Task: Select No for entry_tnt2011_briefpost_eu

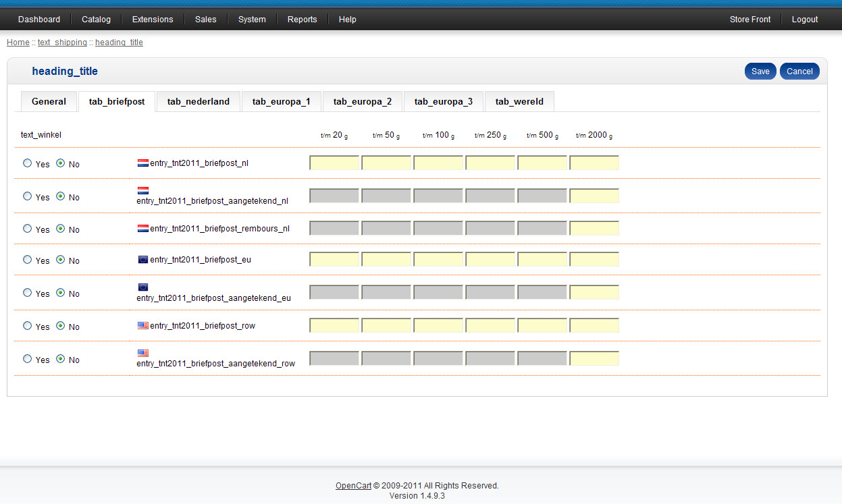Action: pyautogui.click(x=61, y=259)
